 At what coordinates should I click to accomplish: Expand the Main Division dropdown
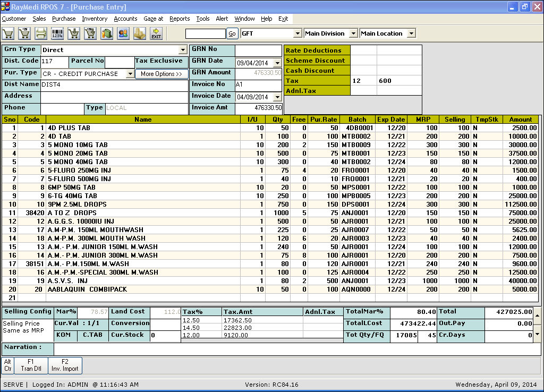[353, 33]
